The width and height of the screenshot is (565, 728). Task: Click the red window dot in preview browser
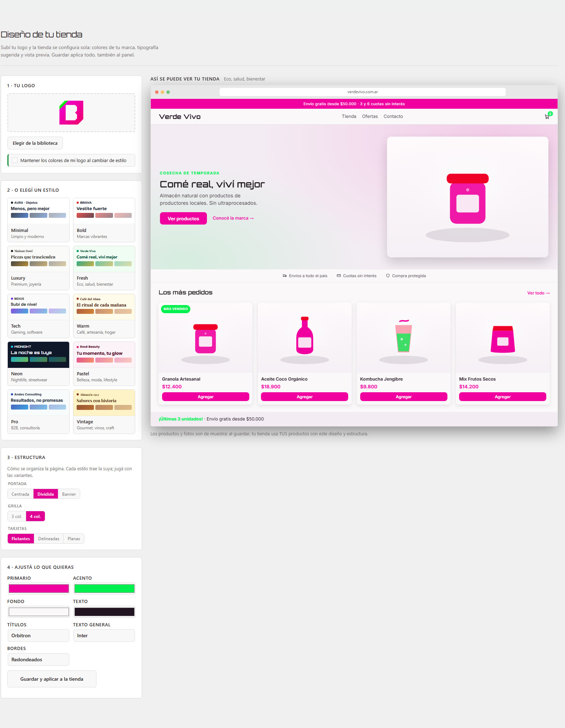157,92
